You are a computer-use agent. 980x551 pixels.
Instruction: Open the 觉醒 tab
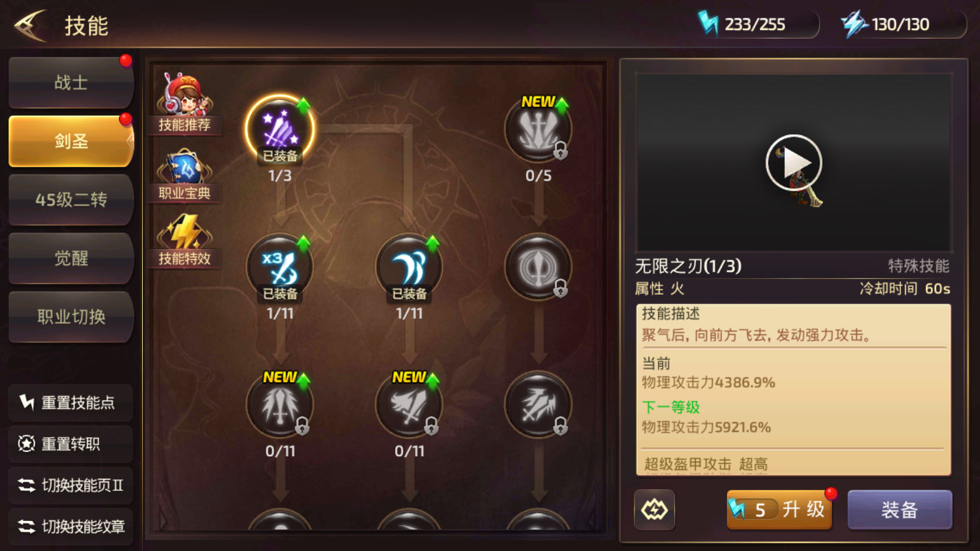pos(71,258)
